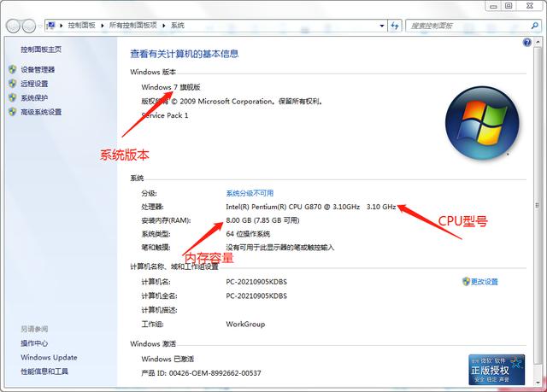Click shield icon next to 高级系统设置
Image resolution: width=547 pixels, height=392 pixels.
(x=13, y=112)
